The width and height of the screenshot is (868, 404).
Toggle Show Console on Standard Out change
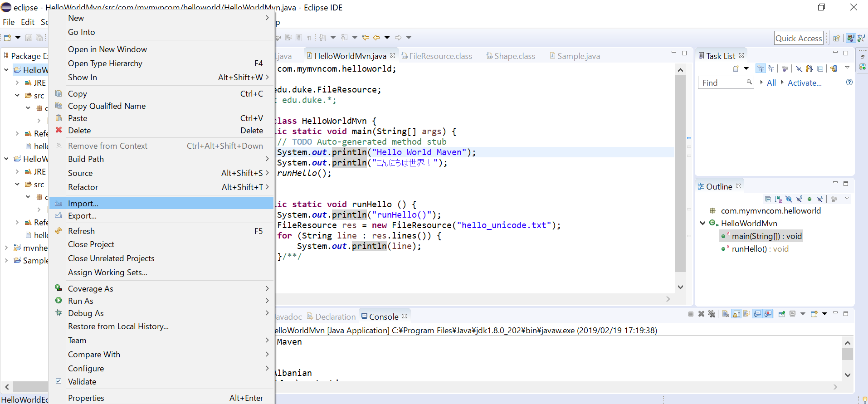[757, 314]
